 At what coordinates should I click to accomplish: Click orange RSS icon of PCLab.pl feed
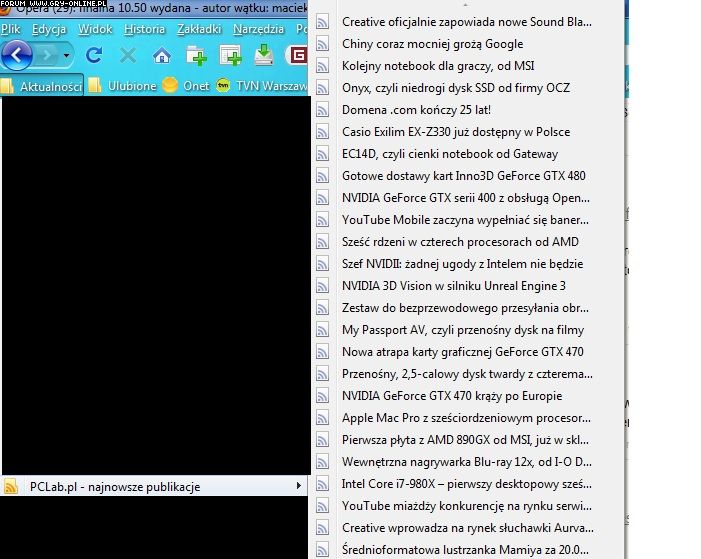point(11,486)
